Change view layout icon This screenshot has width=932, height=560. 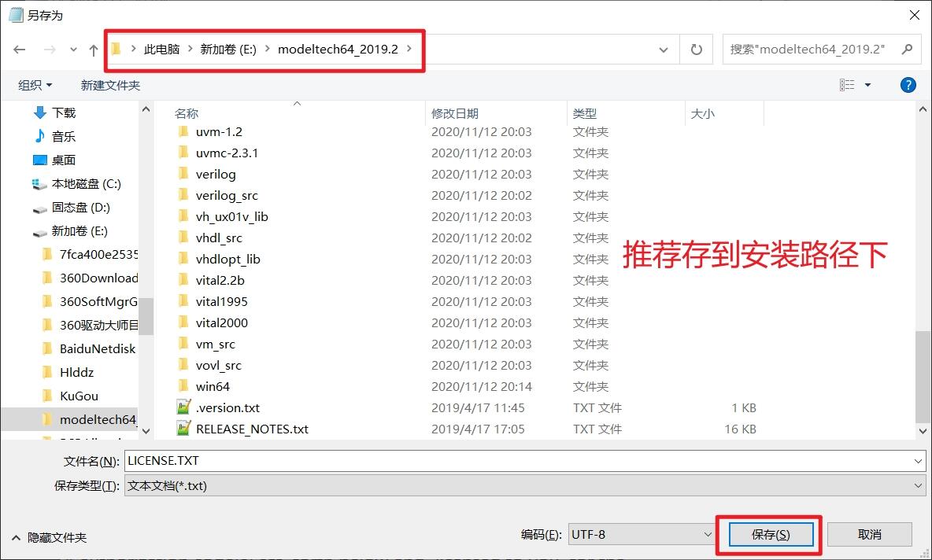(847, 85)
